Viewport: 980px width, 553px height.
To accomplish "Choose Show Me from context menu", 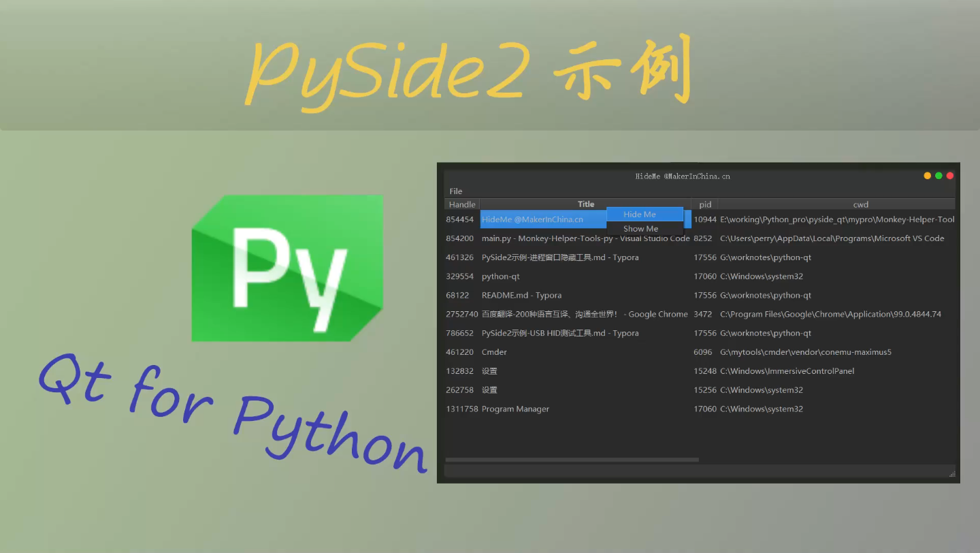I will (x=644, y=229).
